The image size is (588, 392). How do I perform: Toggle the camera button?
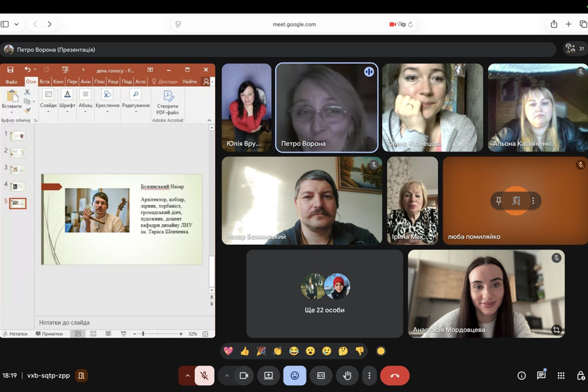pyautogui.click(x=244, y=376)
